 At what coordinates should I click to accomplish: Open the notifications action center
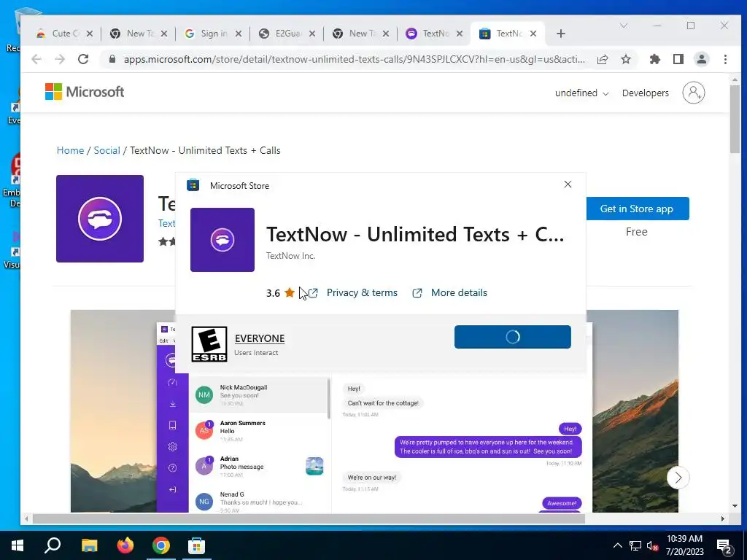coord(724,547)
